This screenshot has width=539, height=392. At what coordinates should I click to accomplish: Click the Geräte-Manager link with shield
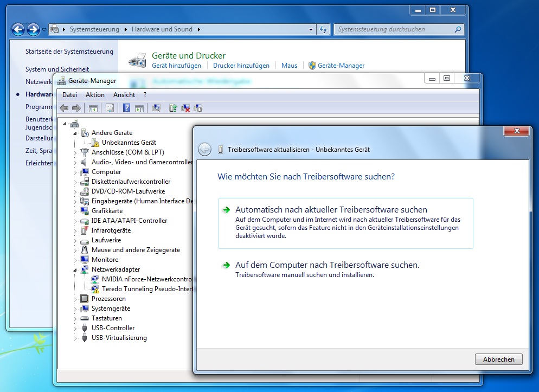(x=337, y=66)
